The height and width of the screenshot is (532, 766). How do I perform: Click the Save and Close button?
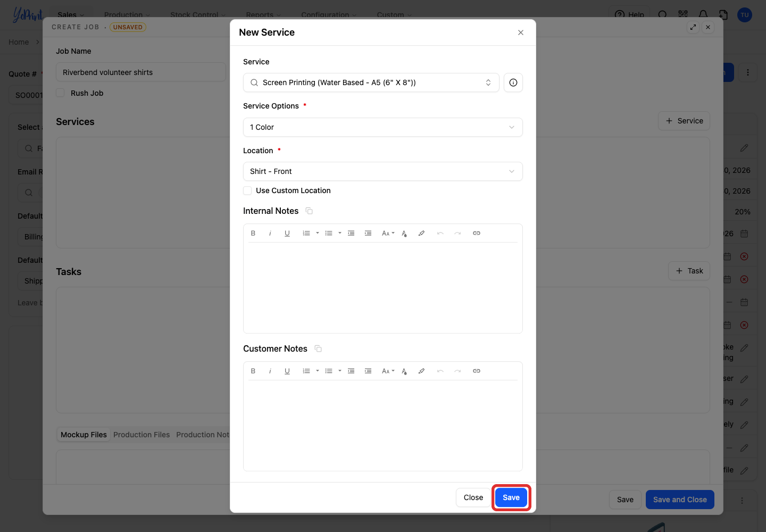point(680,500)
